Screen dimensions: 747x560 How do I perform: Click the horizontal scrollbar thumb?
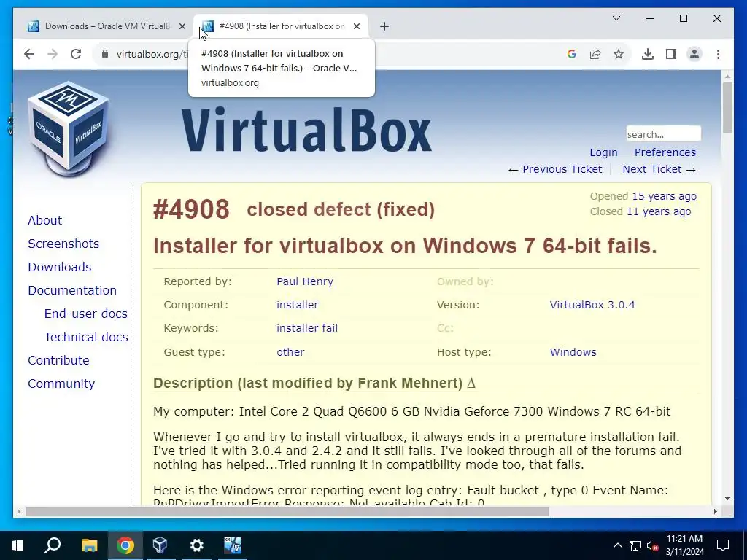click(287, 511)
